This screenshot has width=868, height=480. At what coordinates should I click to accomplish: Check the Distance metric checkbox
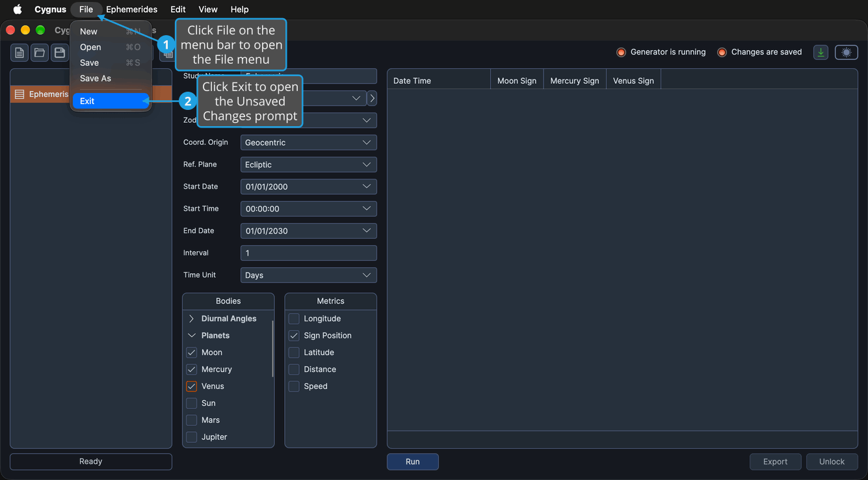click(294, 369)
